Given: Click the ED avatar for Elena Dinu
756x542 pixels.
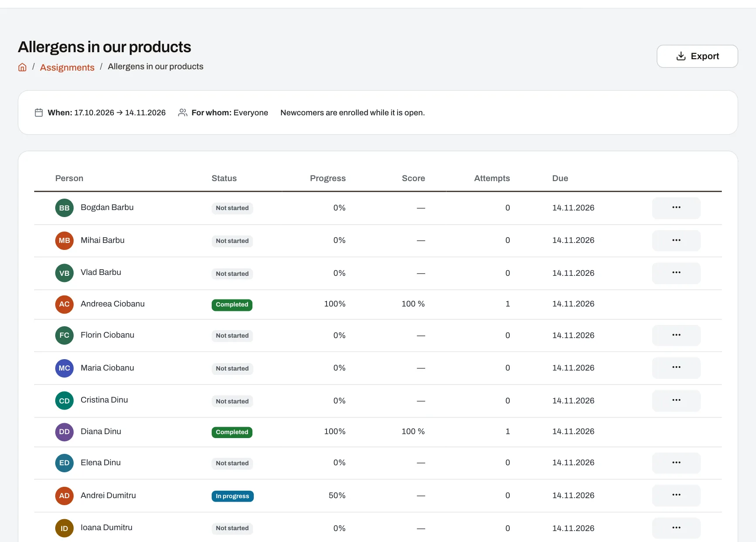Looking at the screenshot, I should (x=64, y=463).
